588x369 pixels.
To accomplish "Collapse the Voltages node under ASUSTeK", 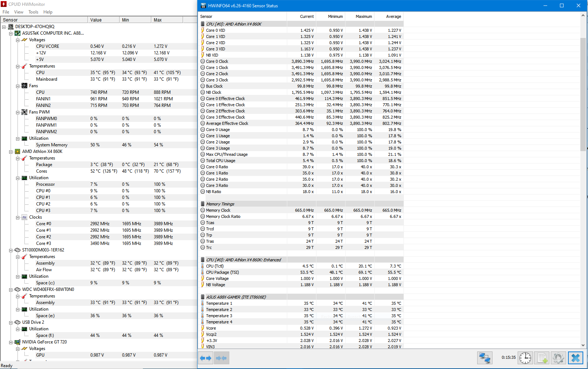I will (x=17, y=40).
